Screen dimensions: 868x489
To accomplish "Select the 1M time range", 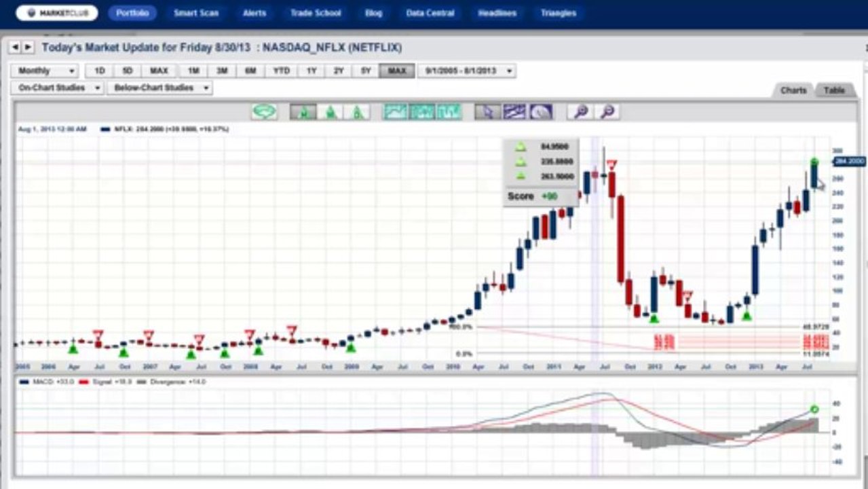I will (x=193, y=71).
